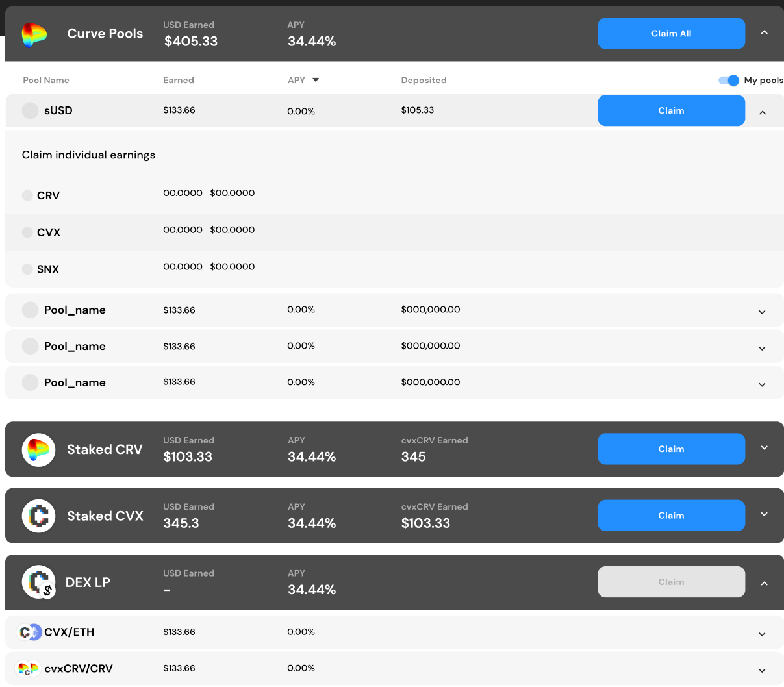Claim sUSD pool earnings
This screenshot has height=687, width=784.
671,110
